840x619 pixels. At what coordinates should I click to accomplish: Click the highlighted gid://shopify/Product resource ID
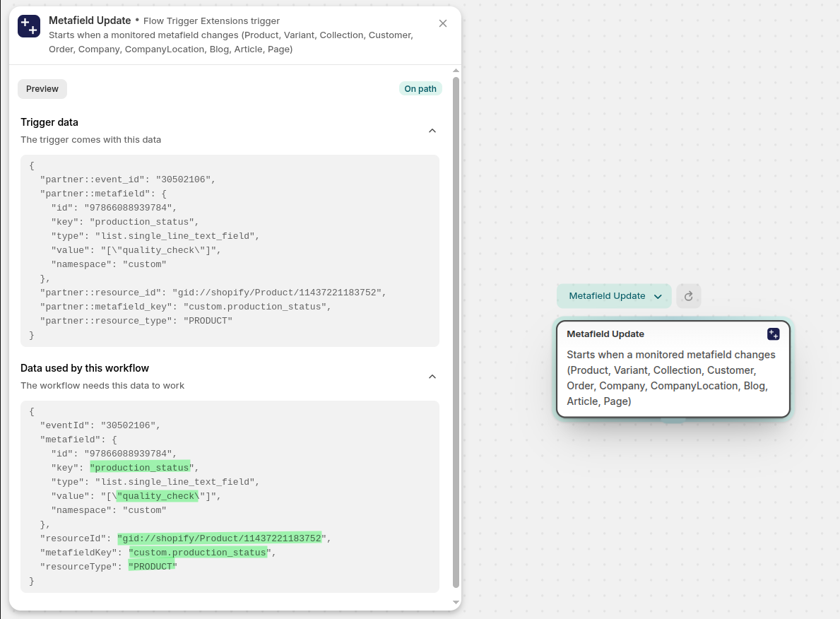click(220, 538)
